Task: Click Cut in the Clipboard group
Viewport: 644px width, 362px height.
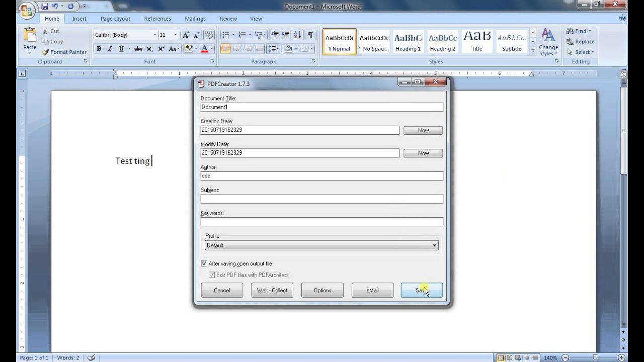Action: coord(50,31)
